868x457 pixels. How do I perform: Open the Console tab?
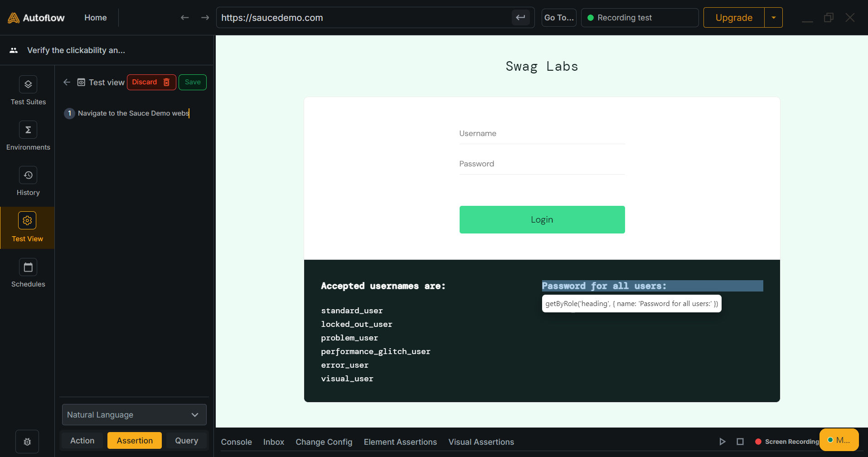tap(236, 442)
